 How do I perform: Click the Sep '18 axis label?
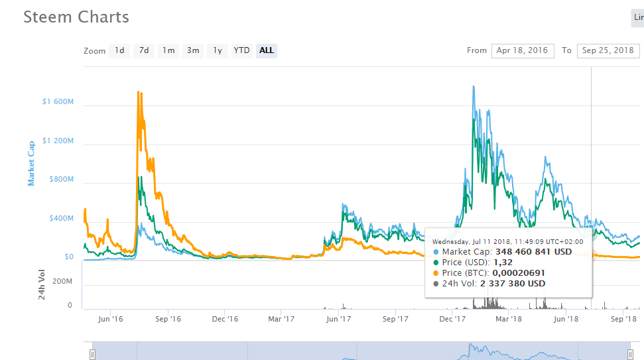[x=623, y=319]
